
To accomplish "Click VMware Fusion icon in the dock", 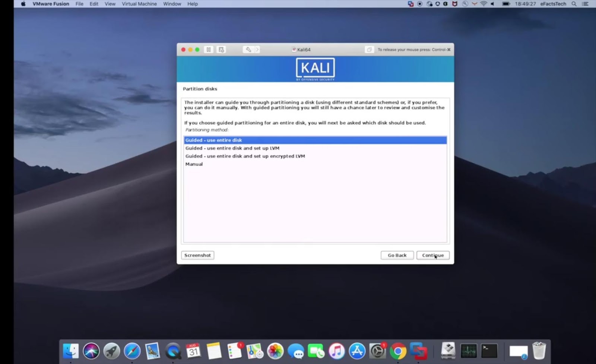I will pos(419,351).
